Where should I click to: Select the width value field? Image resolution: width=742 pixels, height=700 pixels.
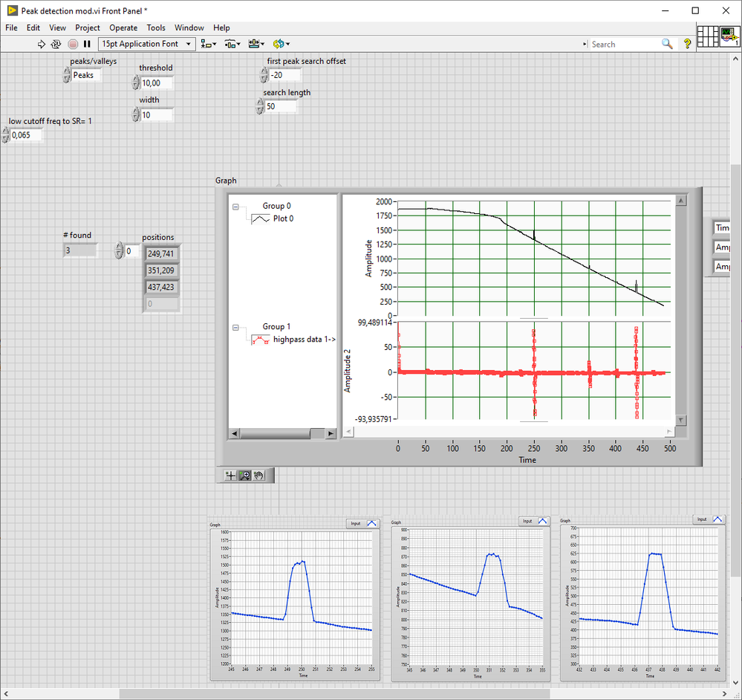pyautogui.click(x=157, y=115)
